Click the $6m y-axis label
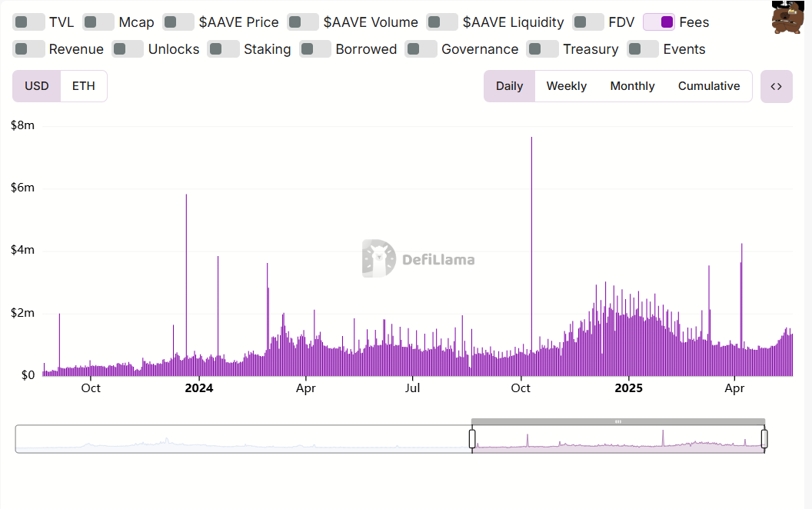Viewport: 812px width, 509px height. (x=22, y=188)
